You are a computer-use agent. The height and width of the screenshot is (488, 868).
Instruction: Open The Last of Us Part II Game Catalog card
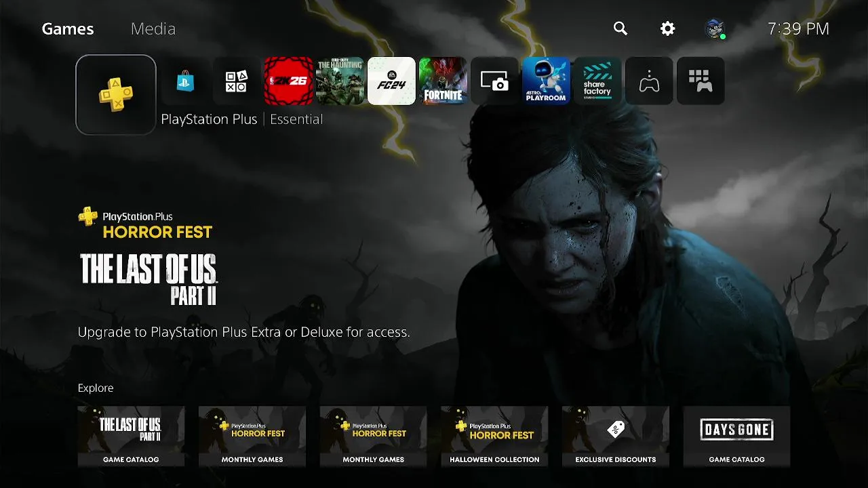[x=131, y=436]
